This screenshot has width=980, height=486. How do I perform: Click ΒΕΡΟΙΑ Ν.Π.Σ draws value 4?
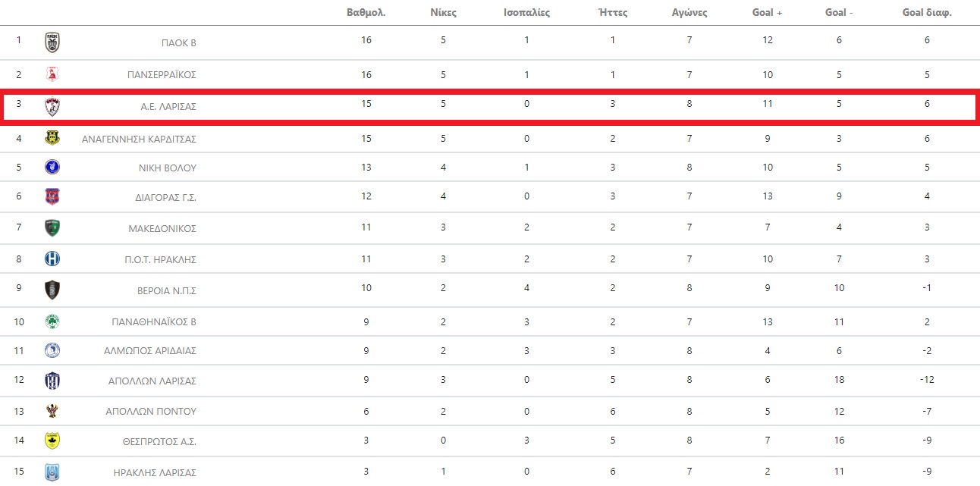coord(526,288)
